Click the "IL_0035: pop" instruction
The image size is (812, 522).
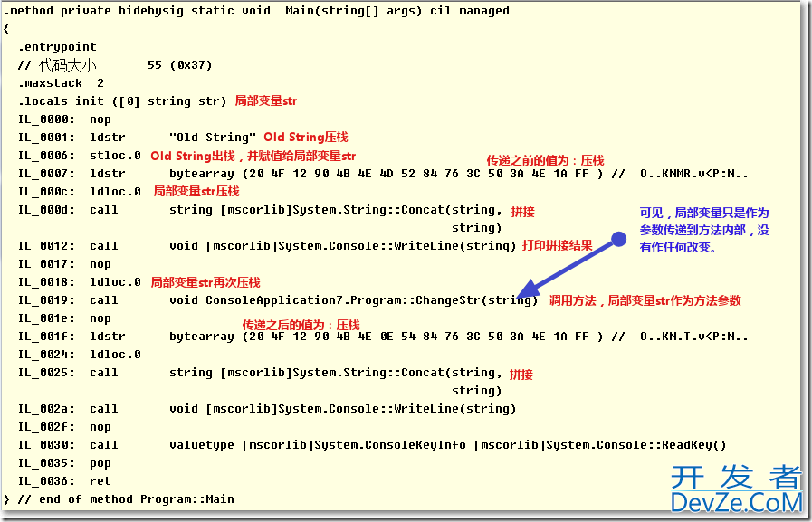click(64, 463)
